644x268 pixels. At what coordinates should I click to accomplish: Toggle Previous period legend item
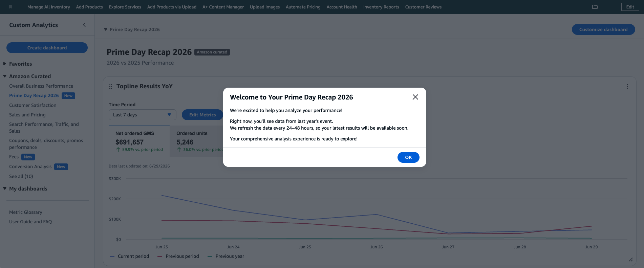(178, 256)
